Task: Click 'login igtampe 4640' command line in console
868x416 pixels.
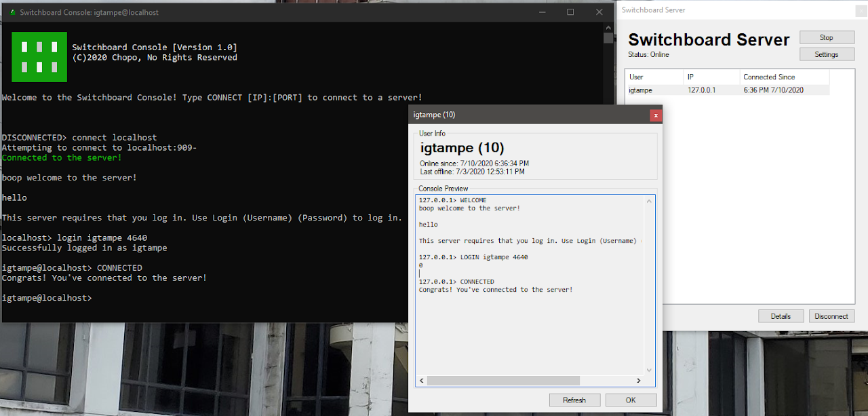Action: pyautogui.click(x=75, y=238)
